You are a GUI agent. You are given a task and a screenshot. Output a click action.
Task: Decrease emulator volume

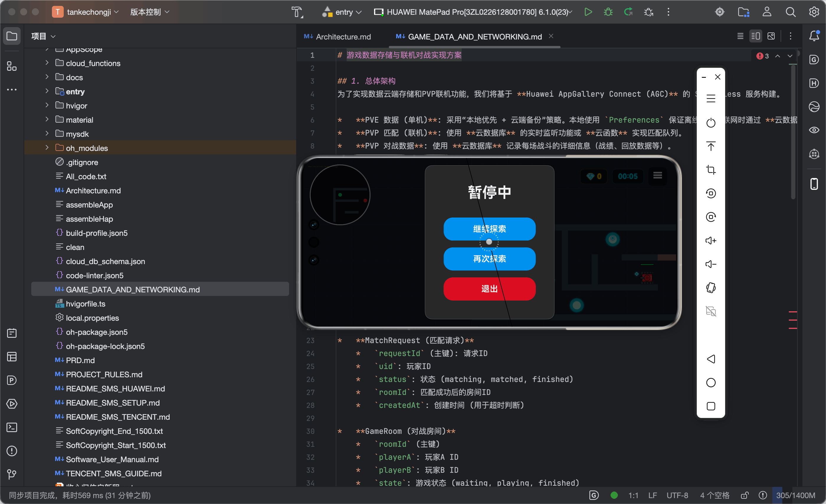(x=711, y=264)
